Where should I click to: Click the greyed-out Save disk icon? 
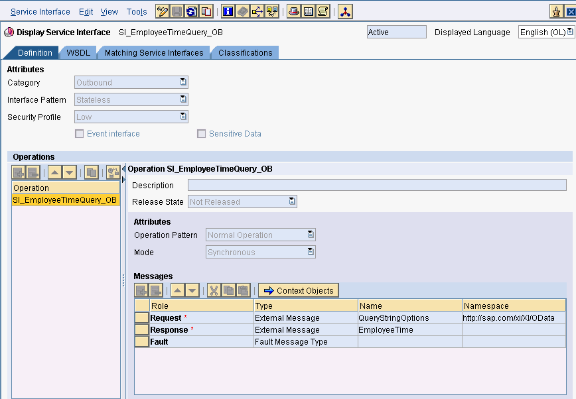click(177, 11)
